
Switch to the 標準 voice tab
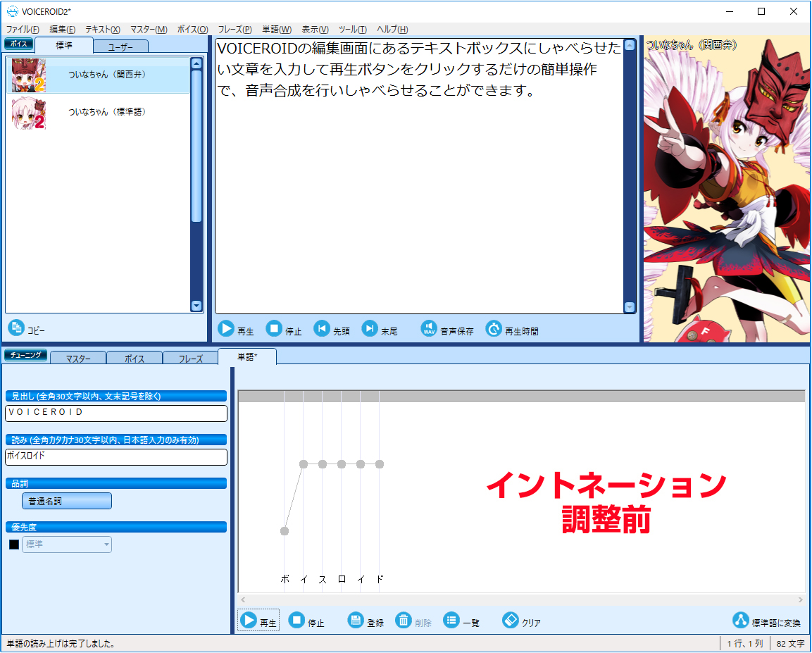pos(64,46)
